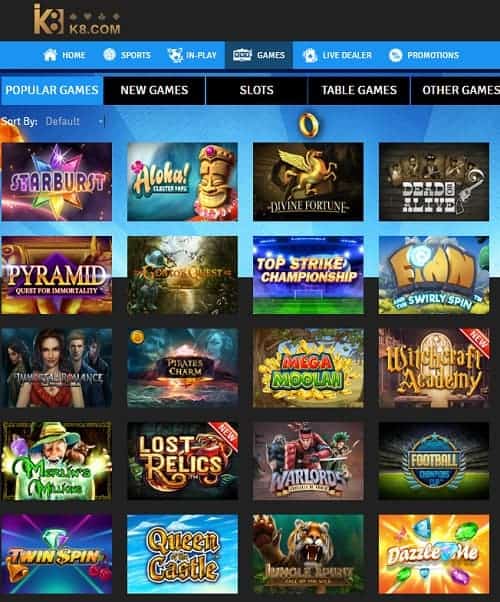Open the Dazzle Me game tile
500x602 pixels.
pyautogui.click(x=434, y=554)
